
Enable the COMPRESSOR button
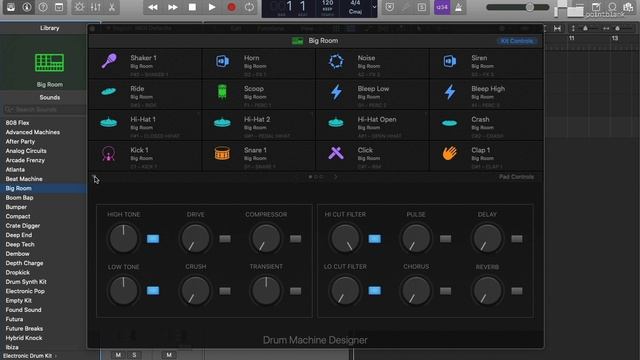click(x=296, y=239)
